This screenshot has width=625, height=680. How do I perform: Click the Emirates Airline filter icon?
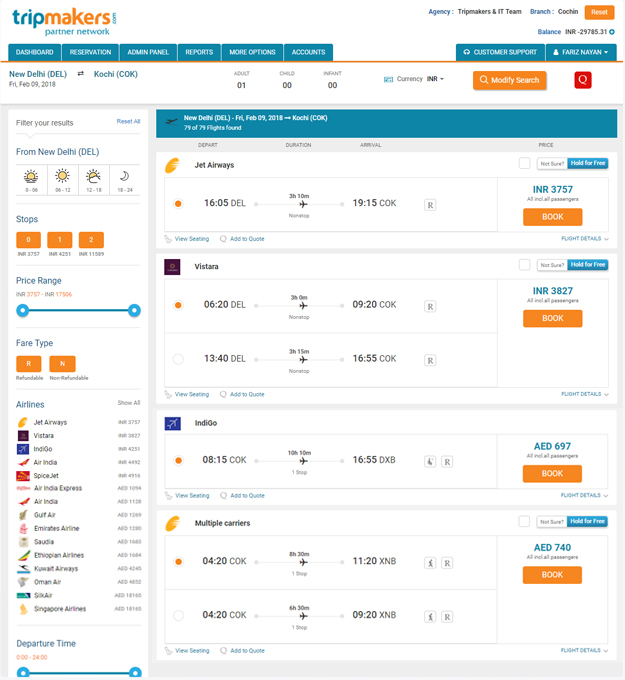[x=23, y=529]
